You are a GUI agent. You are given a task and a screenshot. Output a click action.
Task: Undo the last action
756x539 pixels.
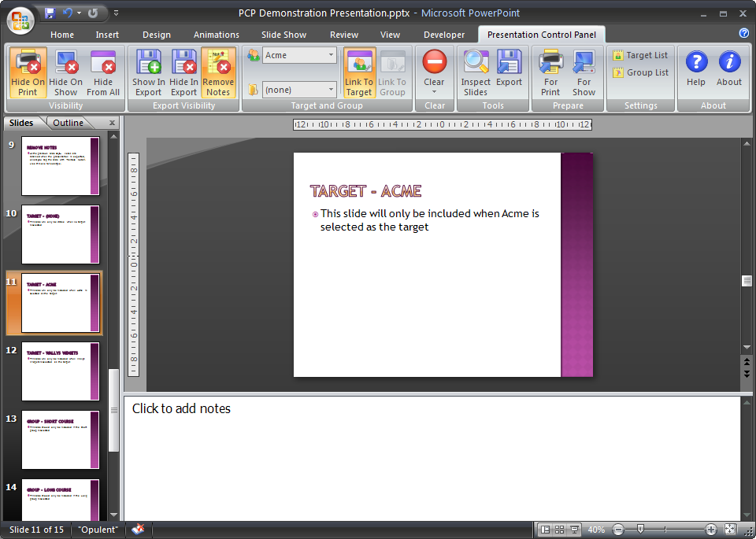pyautogui.click(x=68, y=13)
